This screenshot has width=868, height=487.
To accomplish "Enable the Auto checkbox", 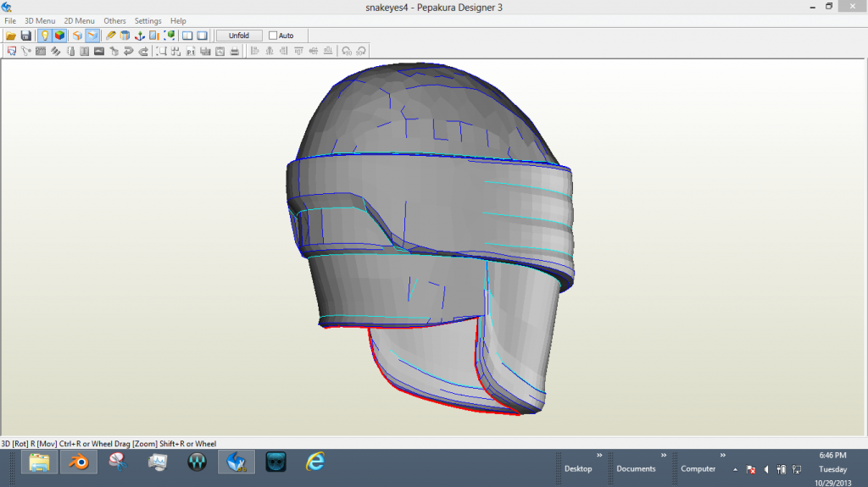I will tap(273, 36).
